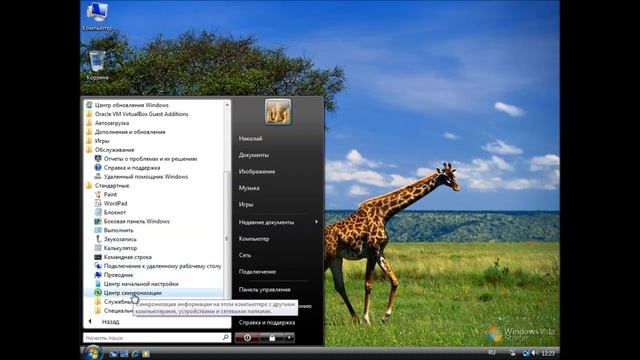Click the user account picture
The height and width of the screenshot is (360, 640).
click(278, 111)
